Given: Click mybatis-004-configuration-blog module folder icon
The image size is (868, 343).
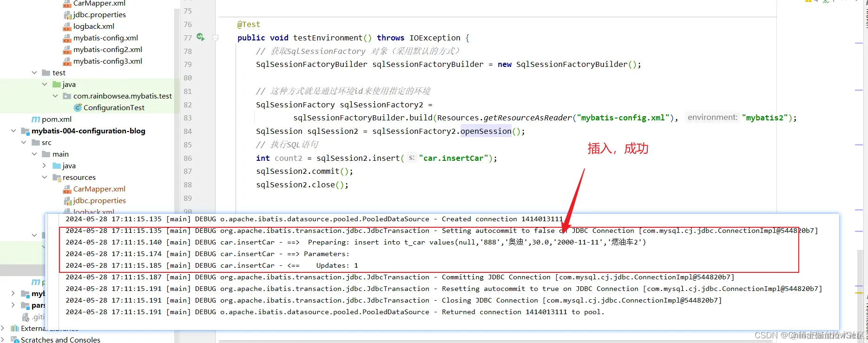Looking at the screenshot, I should tap(26, 131).
